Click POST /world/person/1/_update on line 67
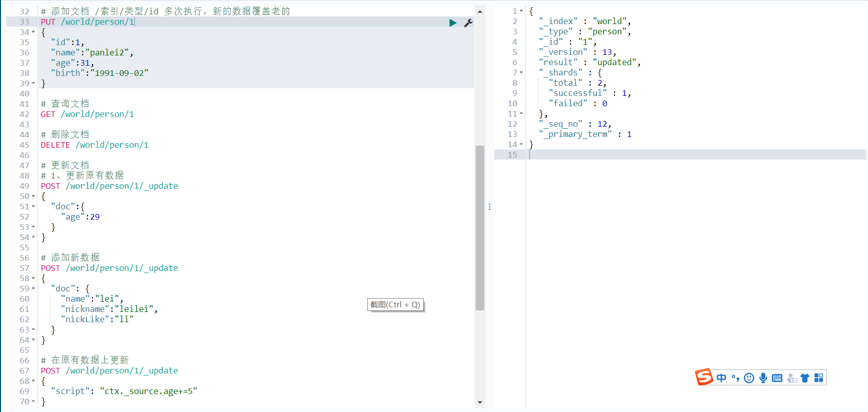The height and width of the screenshot is (412, 868). [109, 370]
